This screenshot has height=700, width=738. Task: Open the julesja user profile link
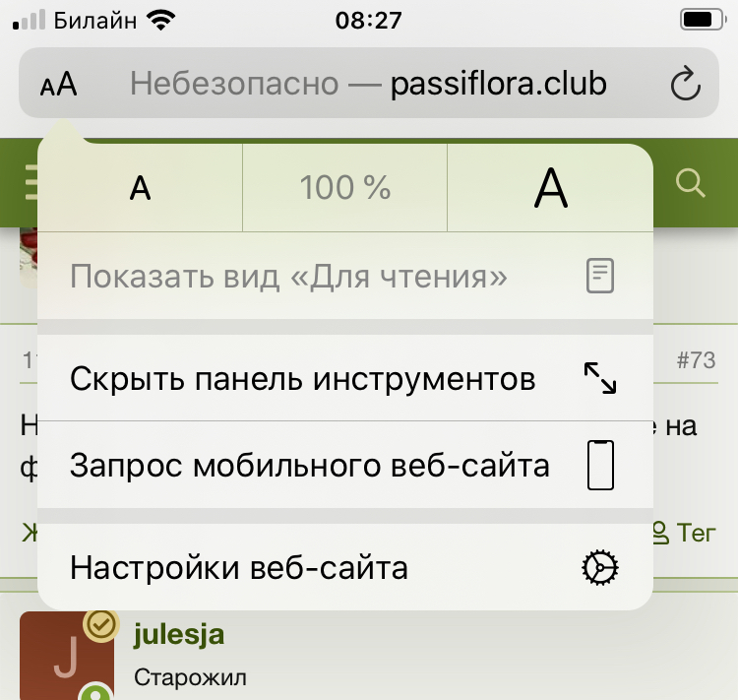point(178,635)
